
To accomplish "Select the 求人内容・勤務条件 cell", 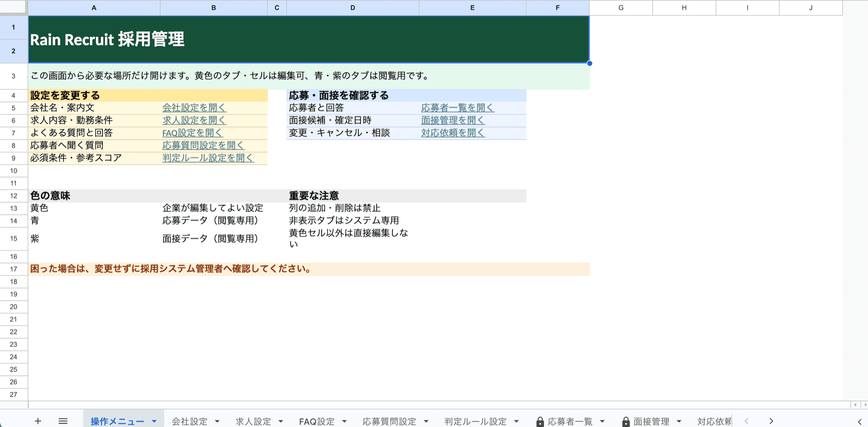I will [94, 120].
